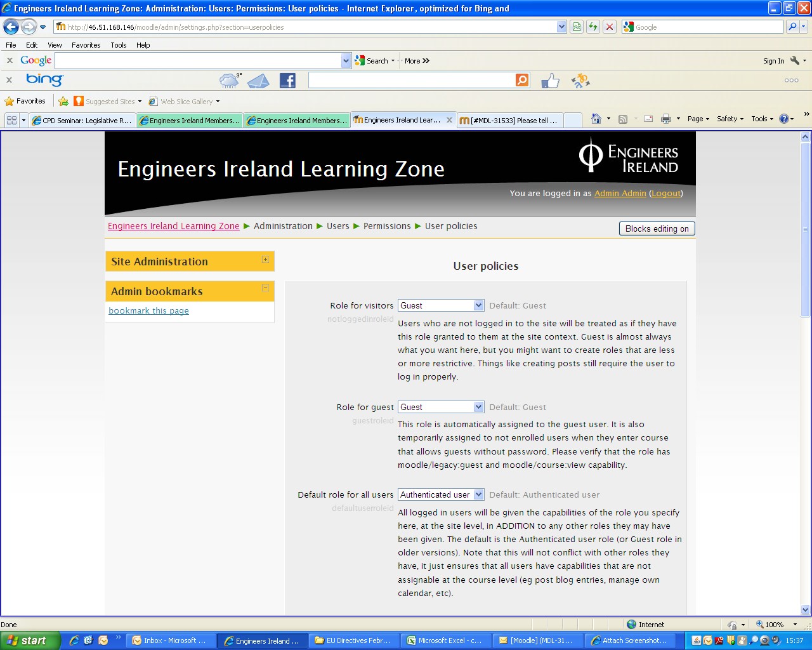Open the Edit menu
Image resolution: width=812 pixels, height=650 pixels.
(x=32, y=45)
